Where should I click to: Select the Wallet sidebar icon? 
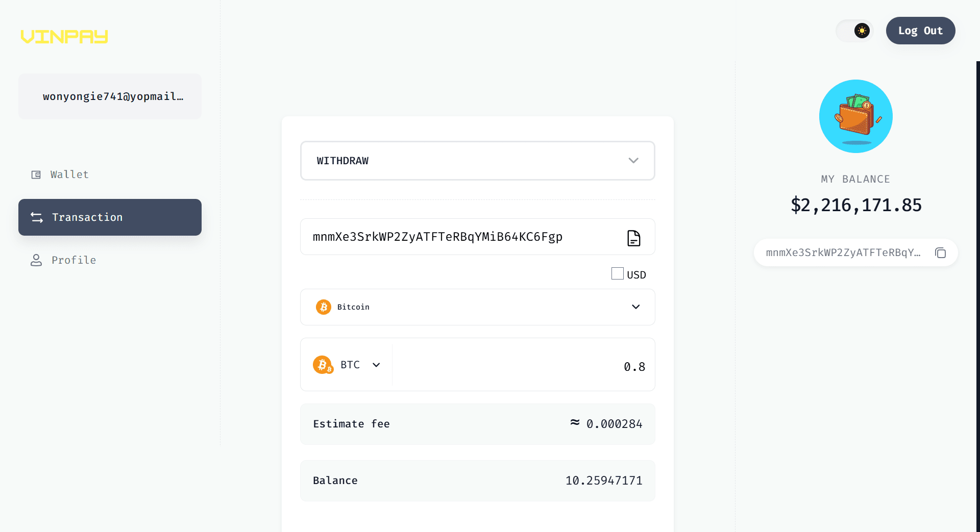[36, 174]
